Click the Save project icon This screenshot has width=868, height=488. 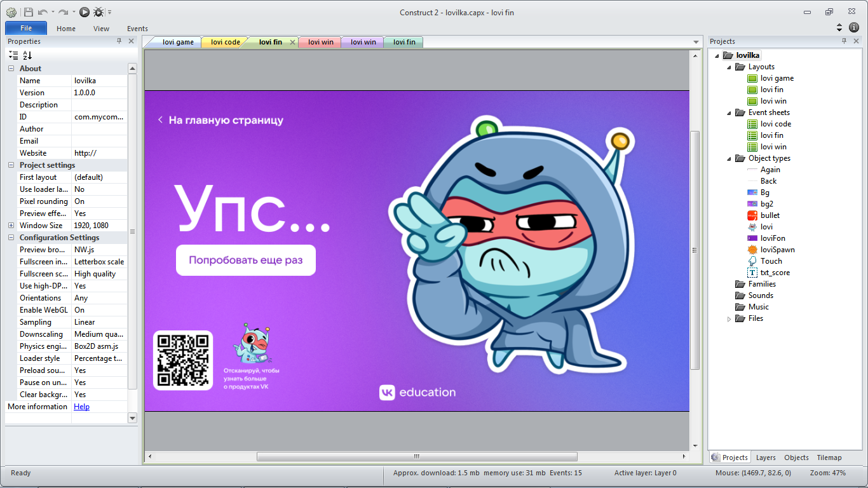pos(29,12)
